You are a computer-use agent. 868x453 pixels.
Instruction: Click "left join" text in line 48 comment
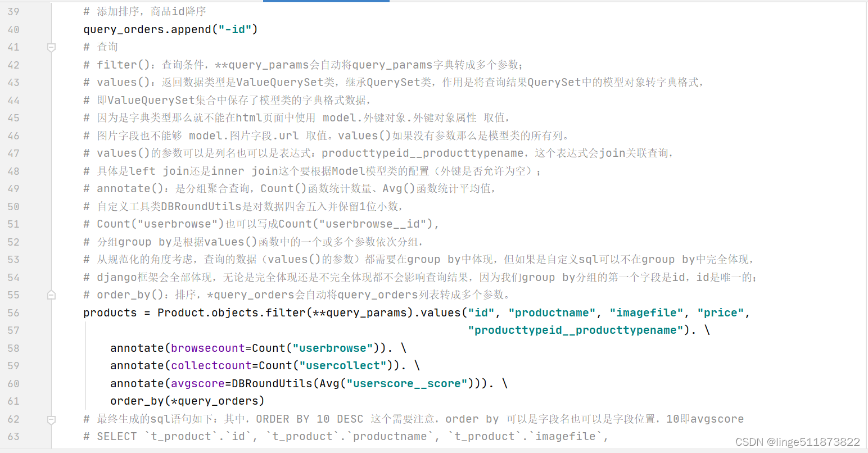161,171
